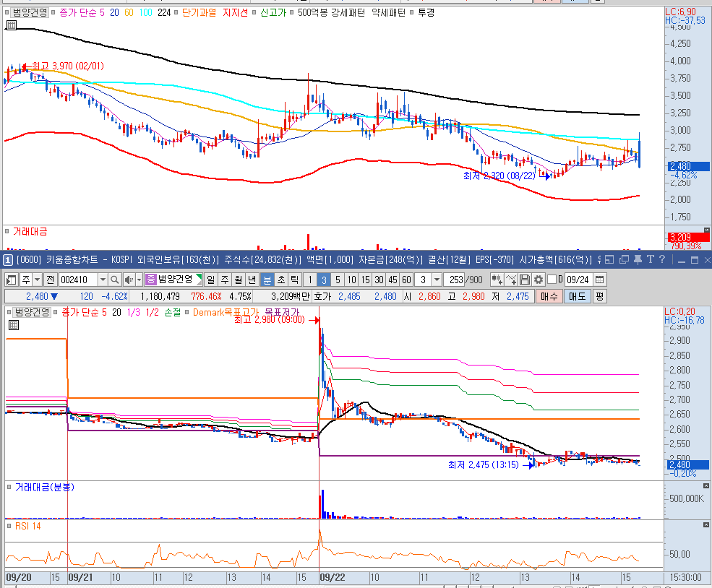Toggle the left side panel icon
Image resolution: width=712 pixels, height=588 pixels.
tap(12, 280)
